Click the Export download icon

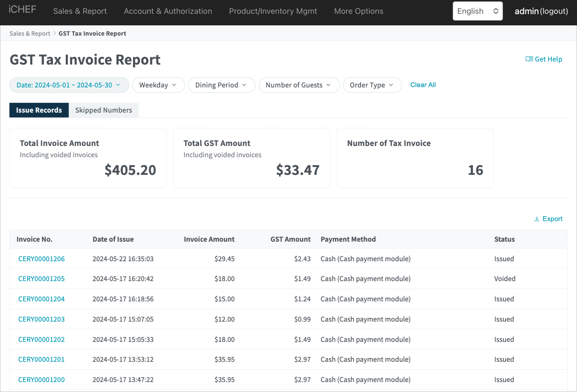coord(537,219)
